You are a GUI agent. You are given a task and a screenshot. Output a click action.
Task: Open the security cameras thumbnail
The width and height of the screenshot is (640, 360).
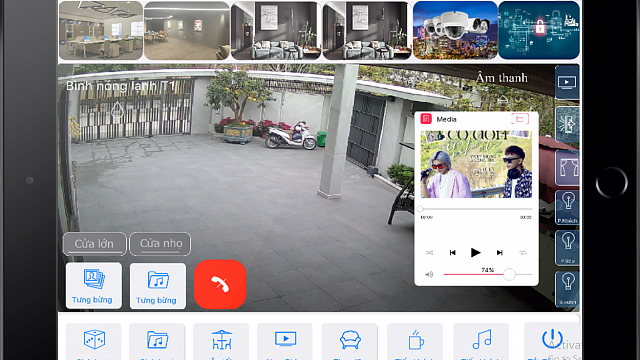455,31
